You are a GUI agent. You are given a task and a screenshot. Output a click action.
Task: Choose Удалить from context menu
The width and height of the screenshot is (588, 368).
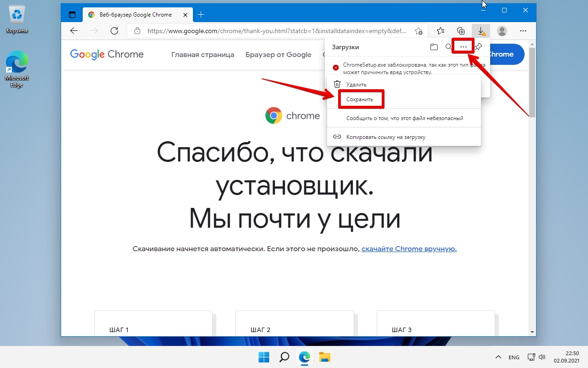404,85
